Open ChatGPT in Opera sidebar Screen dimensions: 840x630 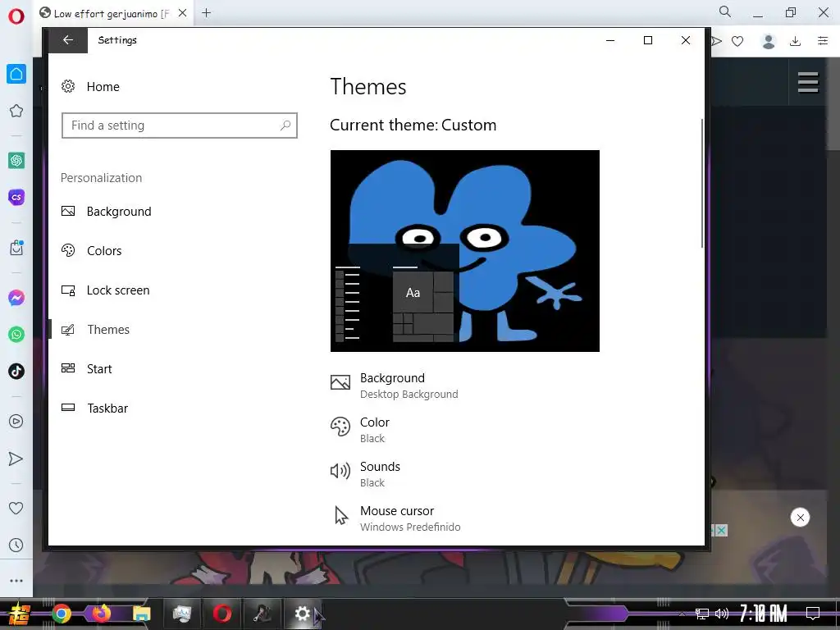pyautogui.click(x=16, y=160)
